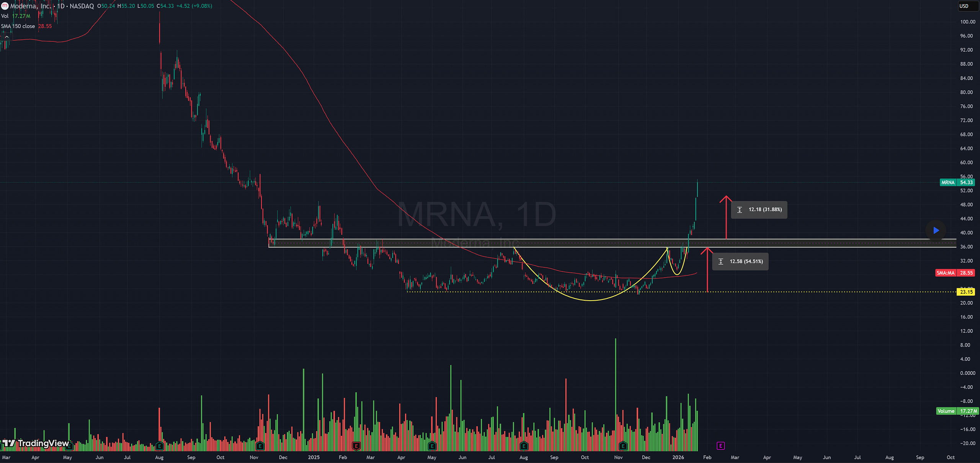This screenshot has width=980, height=463.
Task: Collapse the indicator legend with the chevron arrow
Action: 7,37
